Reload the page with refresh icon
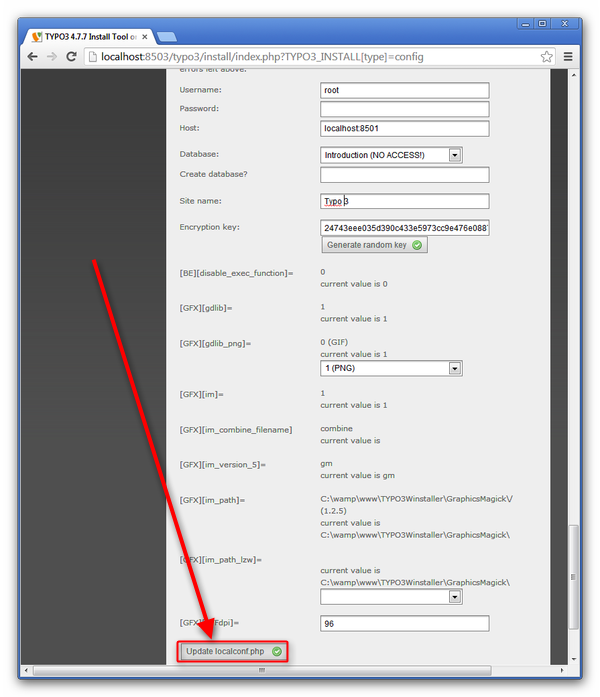This screenshot has width=600, height=697. tap(72, 57)
